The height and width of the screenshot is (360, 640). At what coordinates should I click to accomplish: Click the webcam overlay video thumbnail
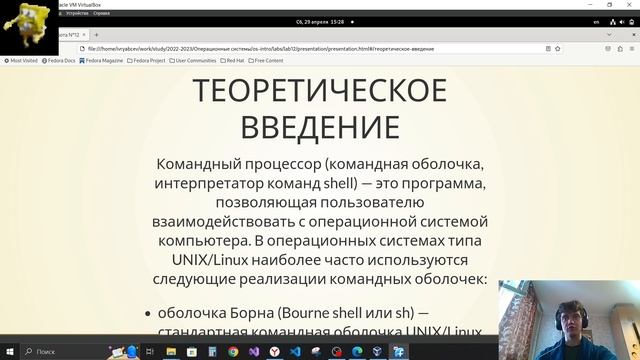click(x=569, y=320)
